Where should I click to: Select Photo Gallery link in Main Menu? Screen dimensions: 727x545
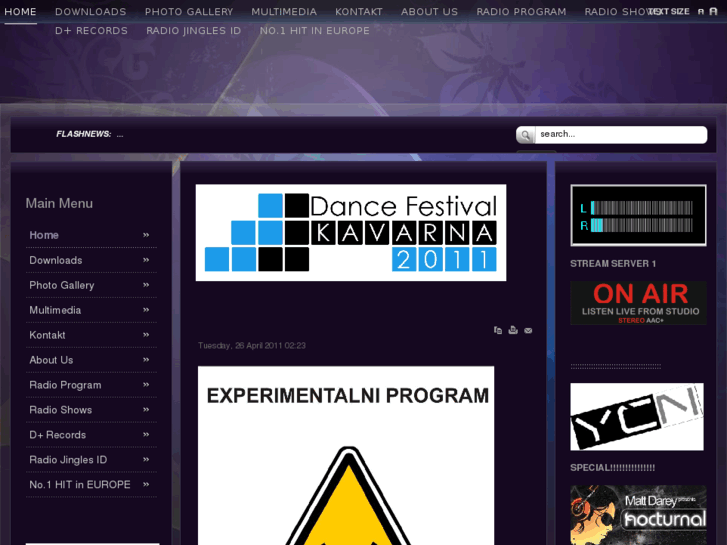point(62,285)
